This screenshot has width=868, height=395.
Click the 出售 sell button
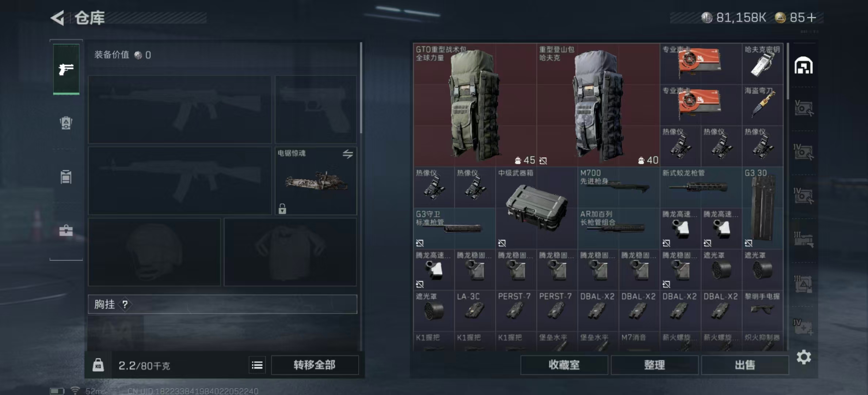[x=745, y=365]
